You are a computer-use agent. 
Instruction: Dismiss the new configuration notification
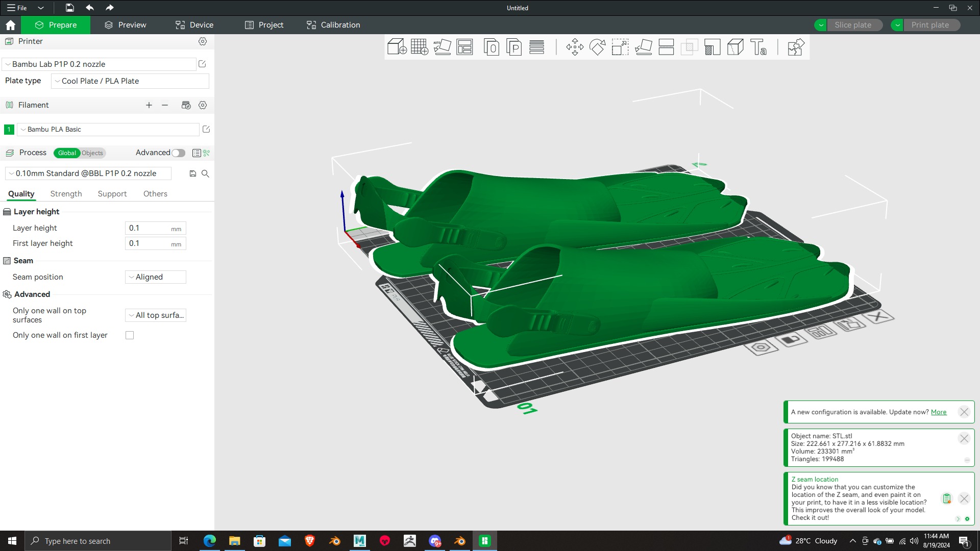964,412
